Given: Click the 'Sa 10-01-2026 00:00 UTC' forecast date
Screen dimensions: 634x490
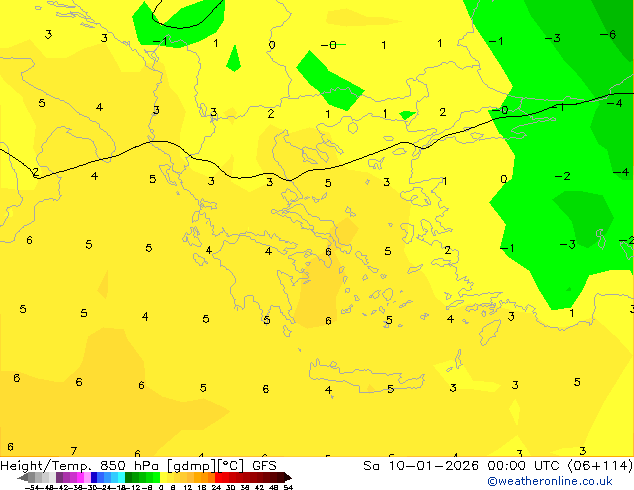Looking at the screenshot, I should pos(463,466).
